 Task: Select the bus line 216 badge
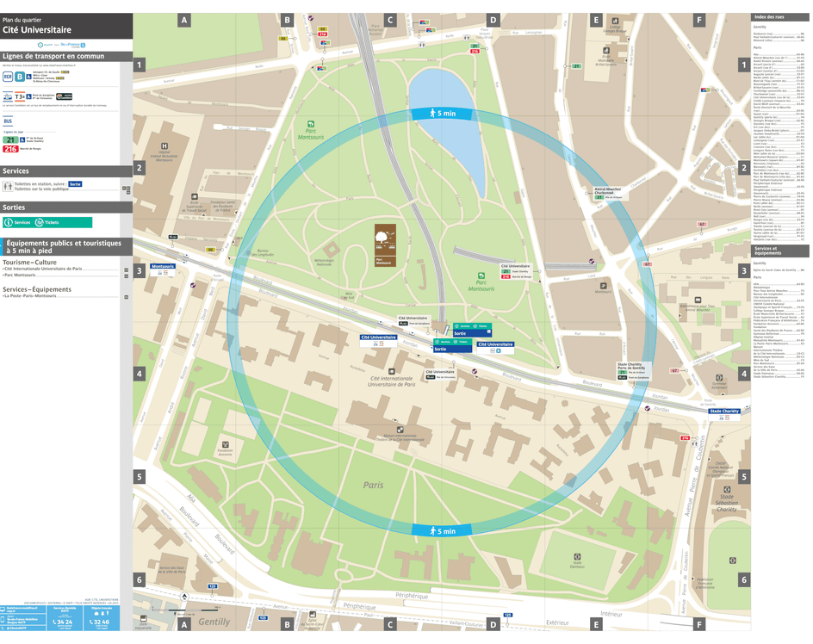[x=10, y=149]
